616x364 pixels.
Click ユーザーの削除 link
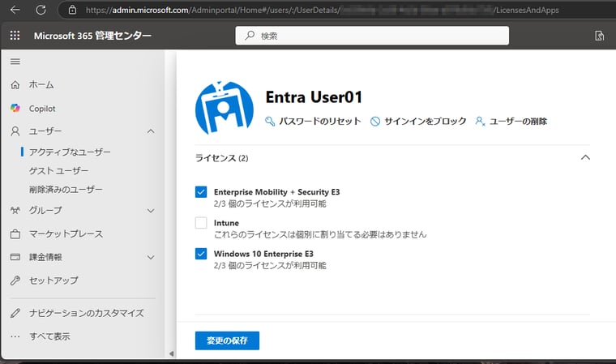pos(518,121)
